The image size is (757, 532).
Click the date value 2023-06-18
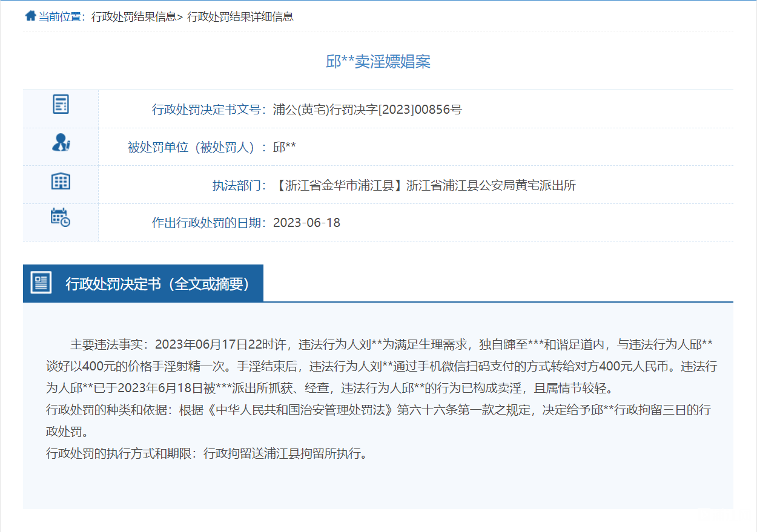click(306, 223)
